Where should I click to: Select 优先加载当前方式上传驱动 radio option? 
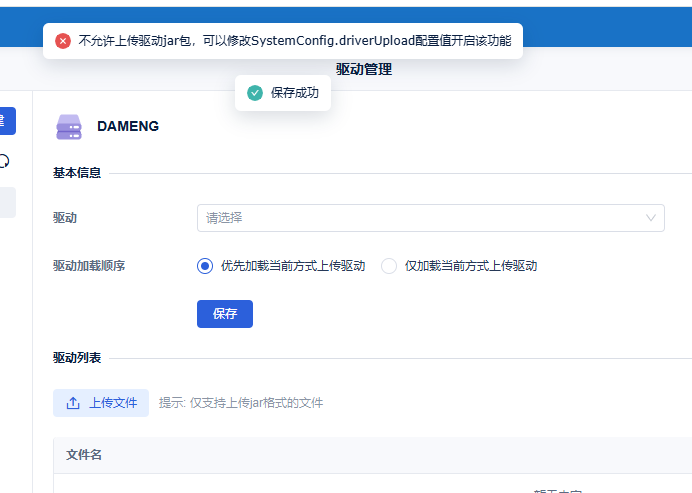click(x=205, y=266)
